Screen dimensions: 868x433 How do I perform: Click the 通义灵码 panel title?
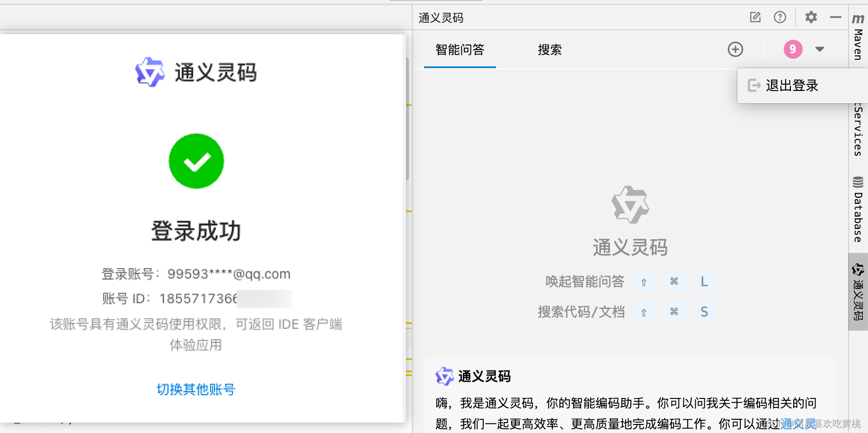click(x=441, y=18)
